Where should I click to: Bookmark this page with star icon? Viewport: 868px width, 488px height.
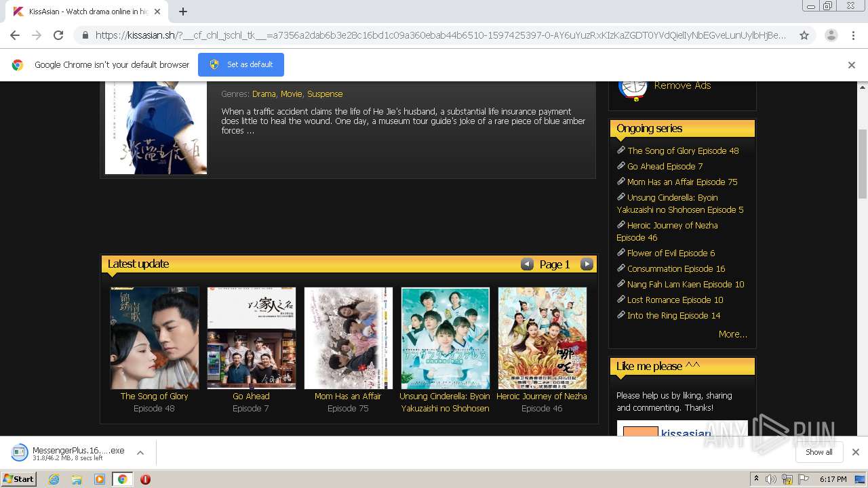point(804,35)
